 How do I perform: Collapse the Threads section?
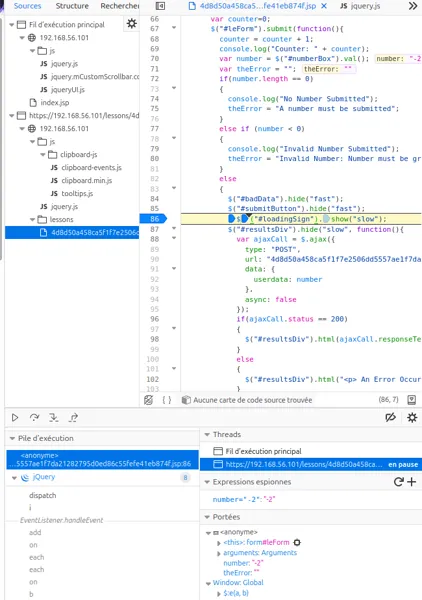point(207,434)
